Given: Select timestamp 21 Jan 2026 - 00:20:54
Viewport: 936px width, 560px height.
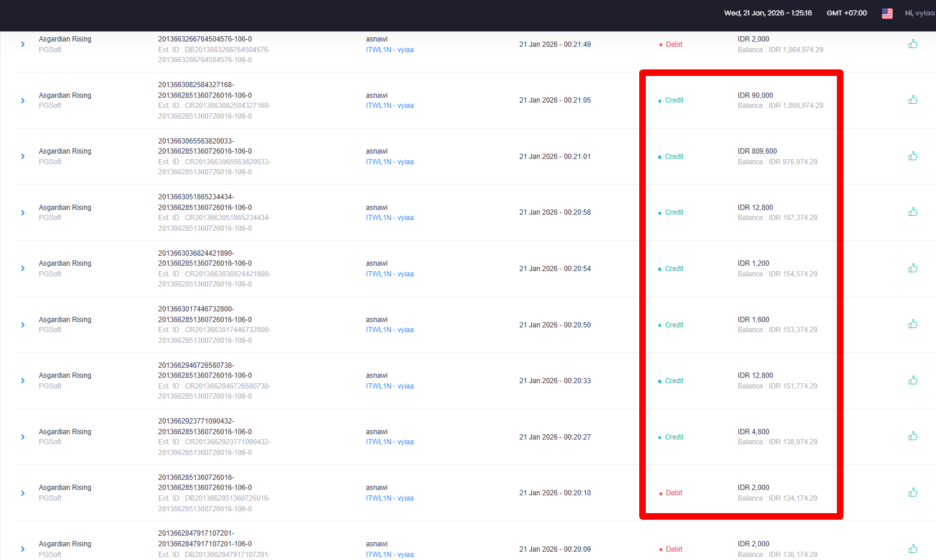Looking at the screenshot, I should click(x=555, y=269).
